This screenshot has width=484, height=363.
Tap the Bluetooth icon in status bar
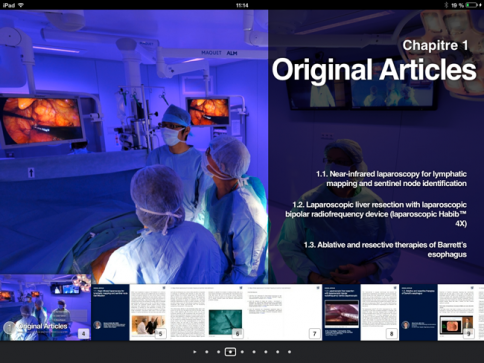[x=446, y=5]
